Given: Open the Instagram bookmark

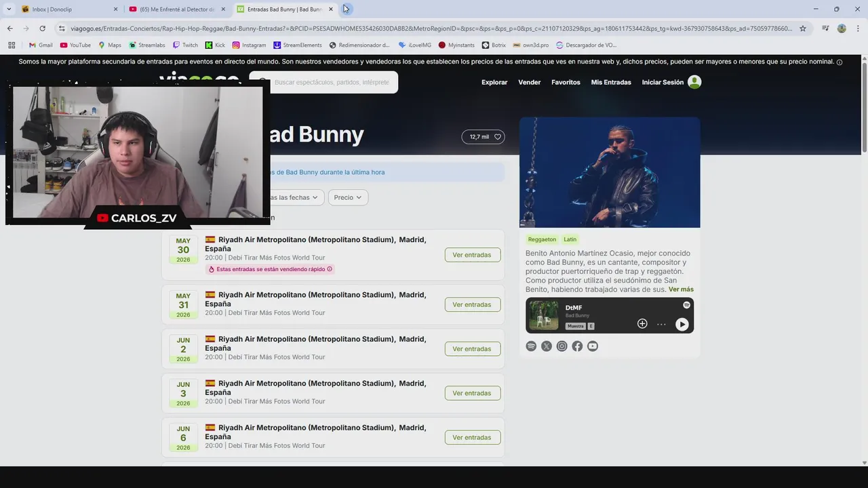Looking at the screenshot, I should 249,45.
